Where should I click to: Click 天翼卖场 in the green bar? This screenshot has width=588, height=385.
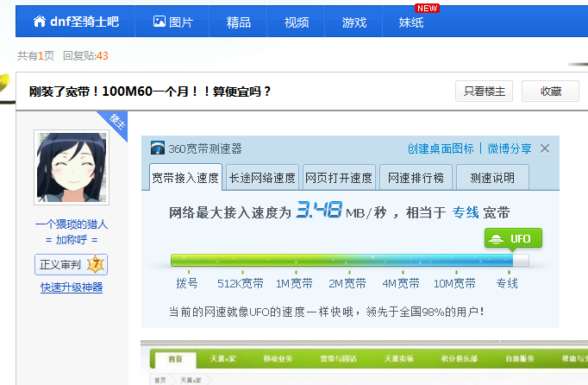pyautogui.click(x=398, y=359)
